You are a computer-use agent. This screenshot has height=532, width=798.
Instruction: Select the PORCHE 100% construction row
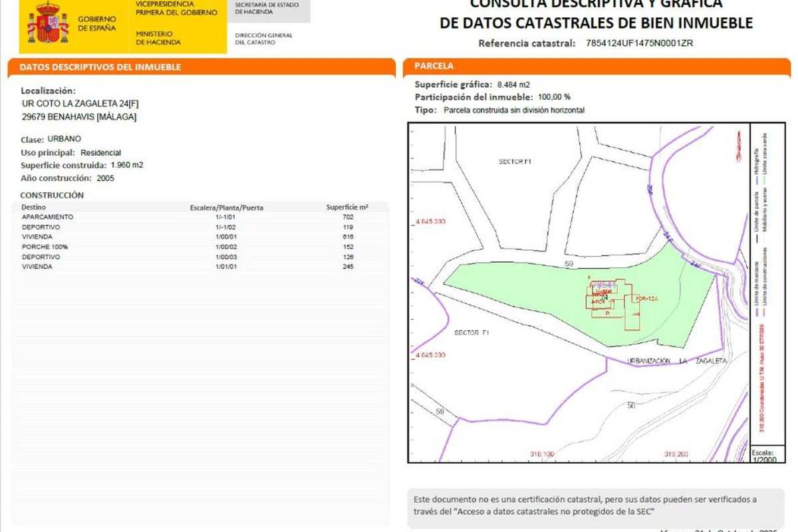pyautogui.click(x=44, y=247)
